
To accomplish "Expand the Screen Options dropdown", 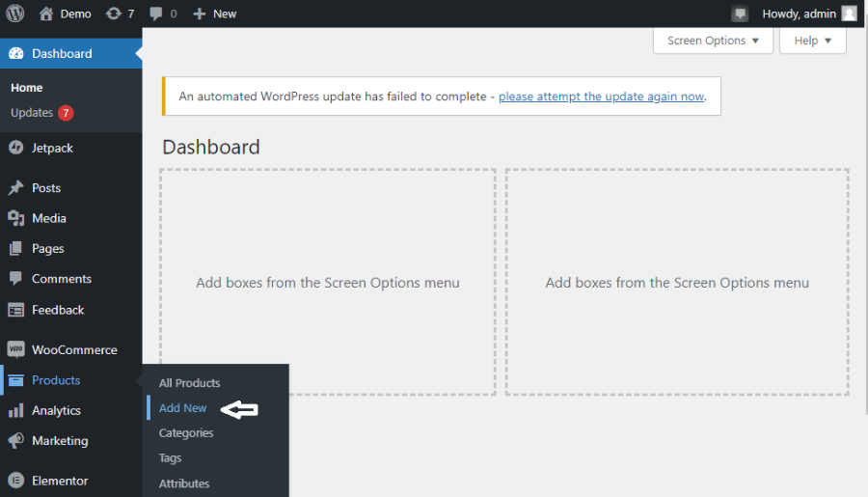I will (713, 41).
